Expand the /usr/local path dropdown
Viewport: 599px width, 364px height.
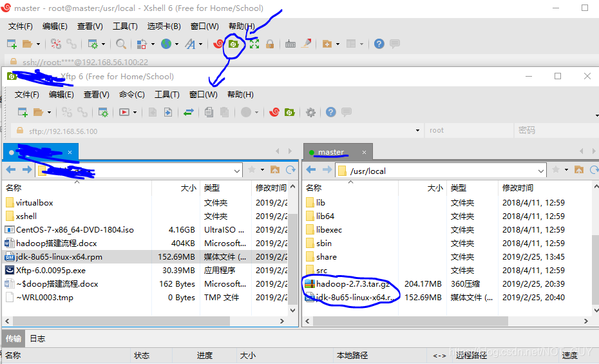coord(541,171)
